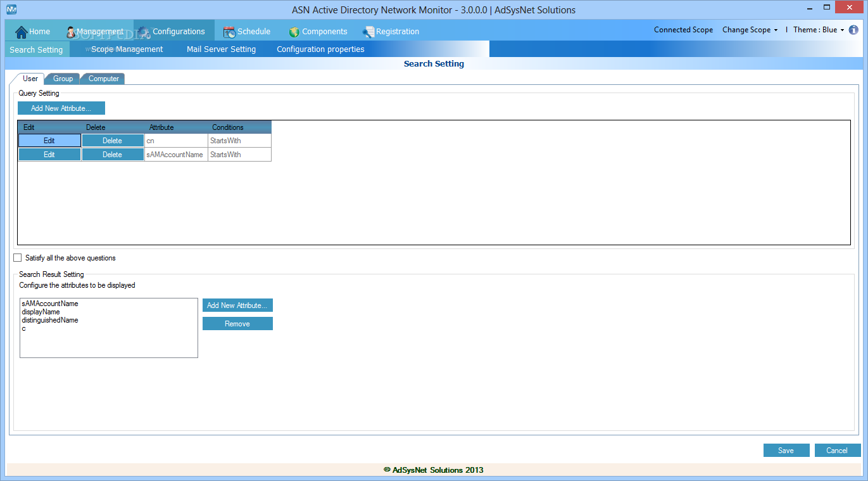Click the Management person icon
This screenshot has height=481, width=868.
point(71,32)
